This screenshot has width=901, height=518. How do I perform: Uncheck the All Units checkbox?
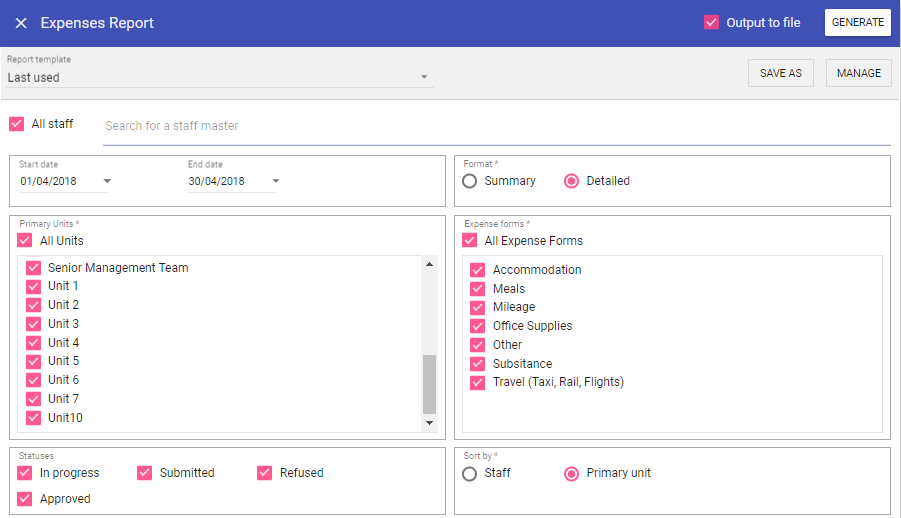[x=25, y=241]
